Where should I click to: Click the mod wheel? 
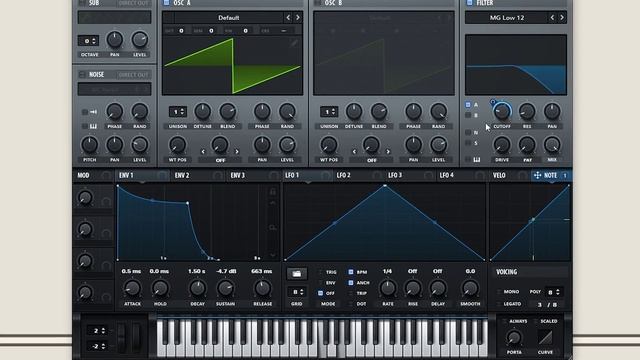click(x=136, y=337)
